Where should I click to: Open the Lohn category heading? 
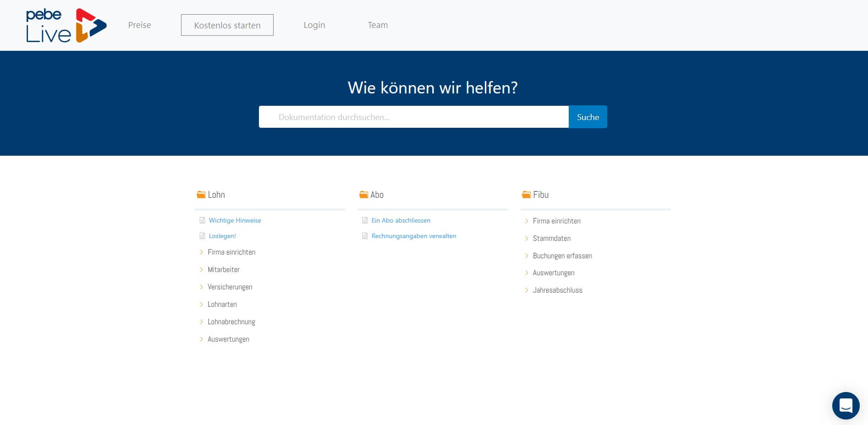pyautogui.click(x=216, y=195)
